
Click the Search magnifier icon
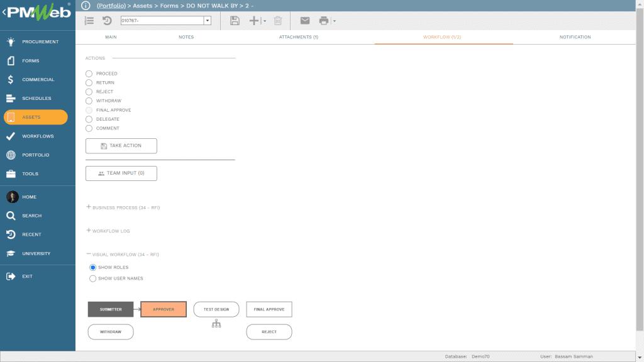point(11,216)
